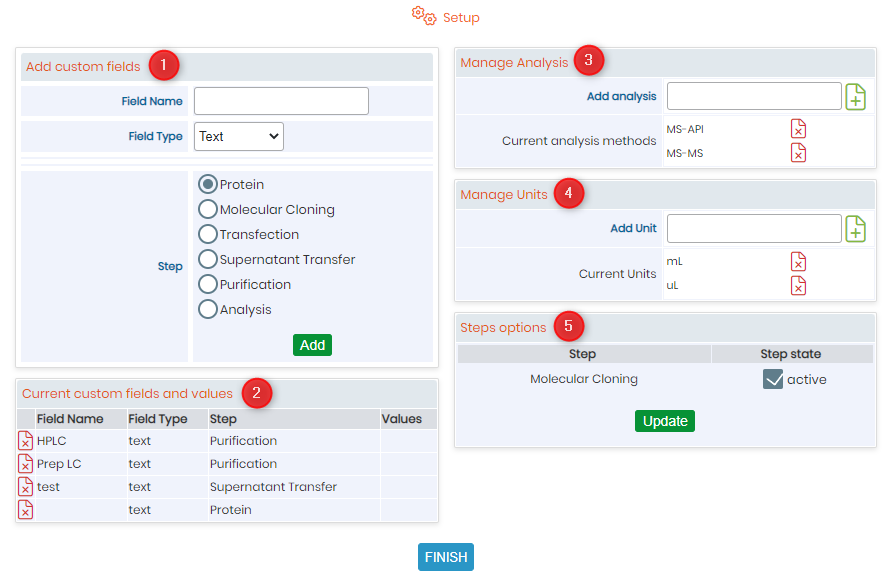Click the Update steps button
Screen dimensions: 891x584
pyautogui.click(x=665, y=421)
